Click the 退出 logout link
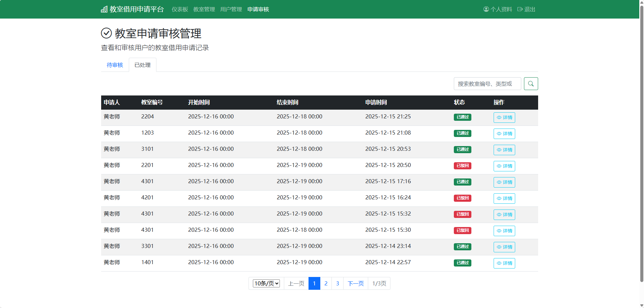The image size is (644, 308). [x=526, y=9]
